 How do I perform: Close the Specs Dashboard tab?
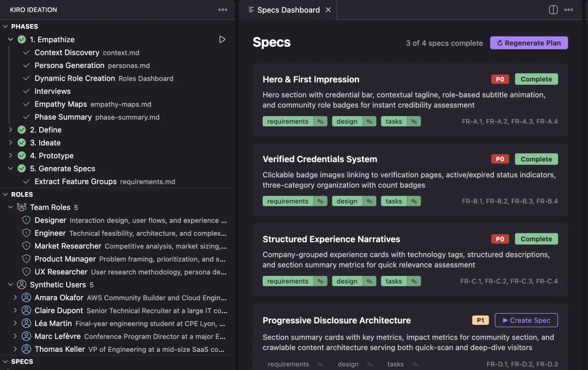click(328, 10)
